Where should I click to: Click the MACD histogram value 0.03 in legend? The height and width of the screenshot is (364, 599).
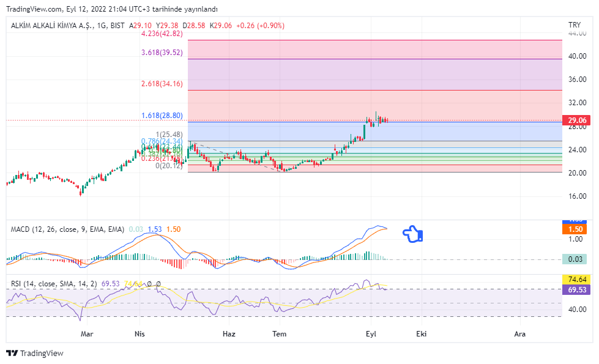[x=136, y=229]
